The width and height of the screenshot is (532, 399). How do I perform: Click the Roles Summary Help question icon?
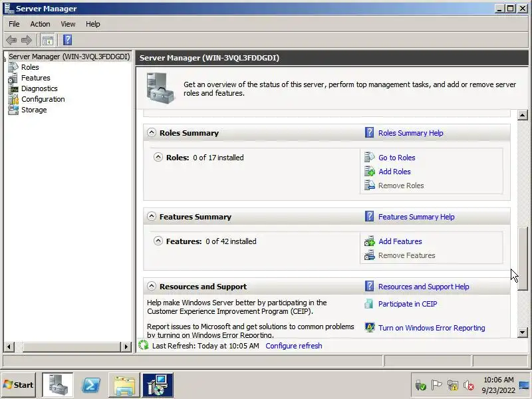point(369,132)
